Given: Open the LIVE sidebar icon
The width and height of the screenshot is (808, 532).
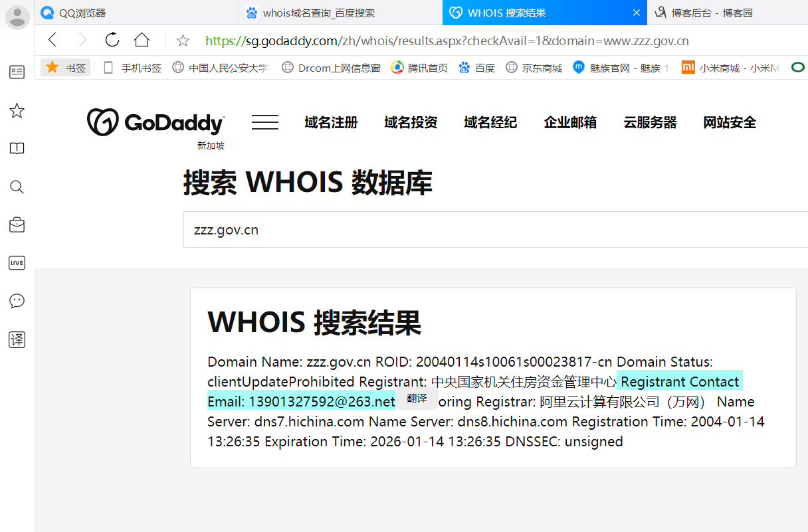Looking at the screenshot, I should pos(17,263).
